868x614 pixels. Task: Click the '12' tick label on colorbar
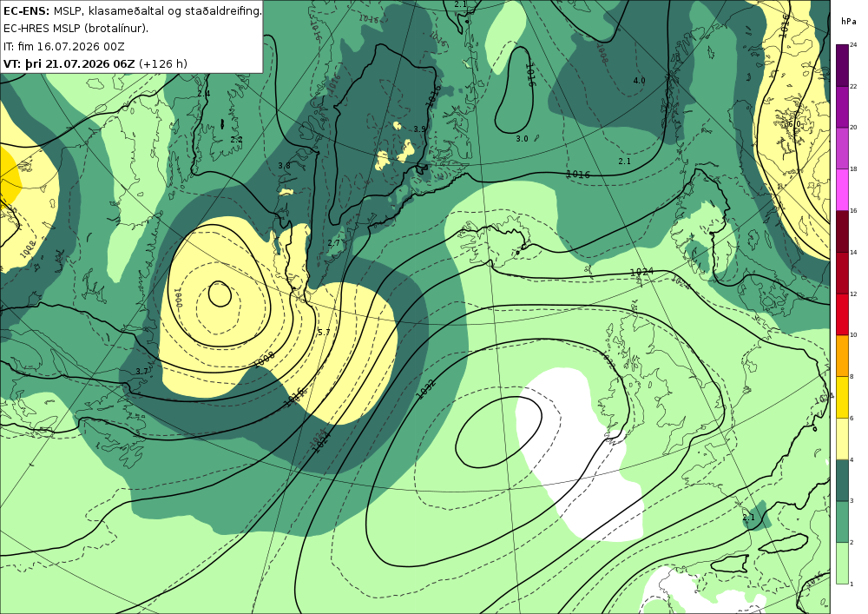853,294
